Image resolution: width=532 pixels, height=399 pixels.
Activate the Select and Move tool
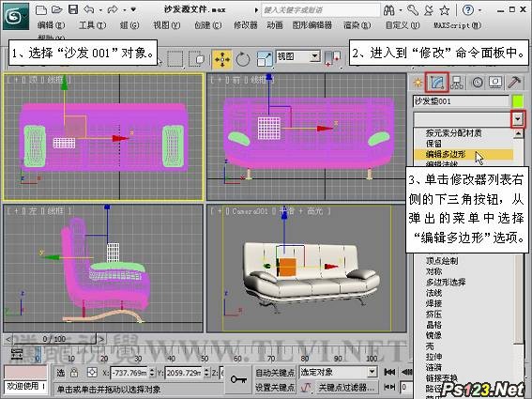pos(222,59)
